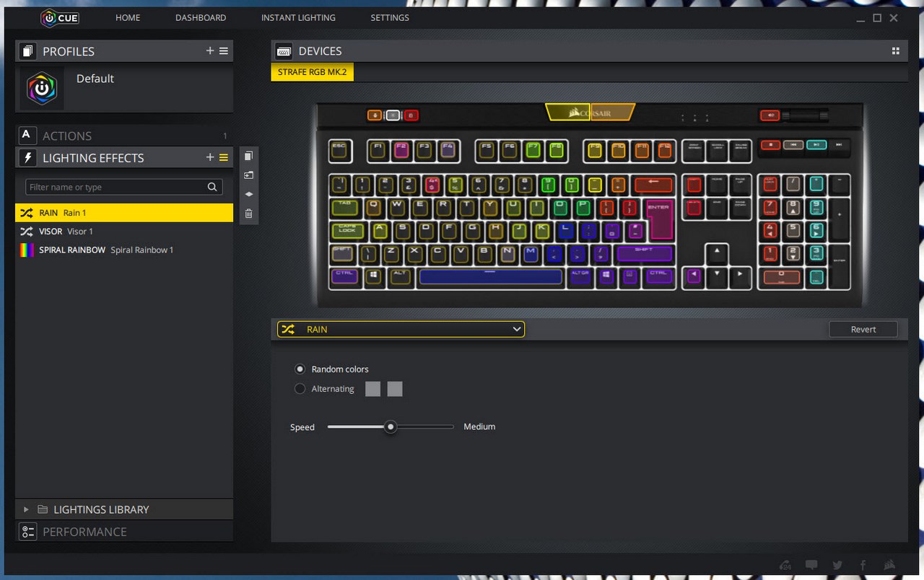Select the RAIN Rain 1 effect

(124, 213)
